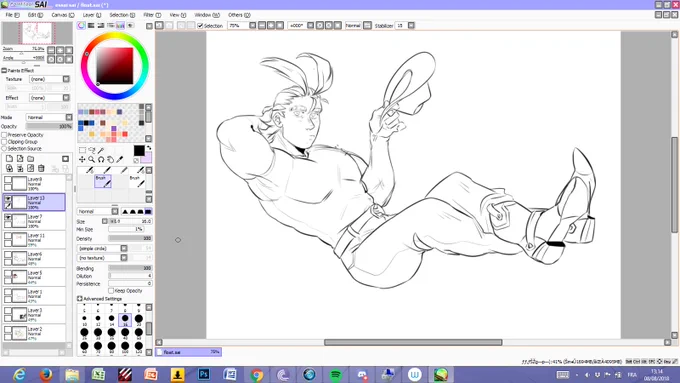Open the Stabilizer value dropdown
The height and width of the screenshot is (383, 680).
click(x=411, y=26)
